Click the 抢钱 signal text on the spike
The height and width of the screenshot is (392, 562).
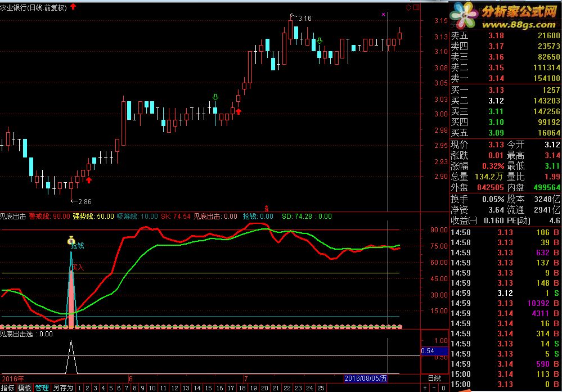click(78, 245)
